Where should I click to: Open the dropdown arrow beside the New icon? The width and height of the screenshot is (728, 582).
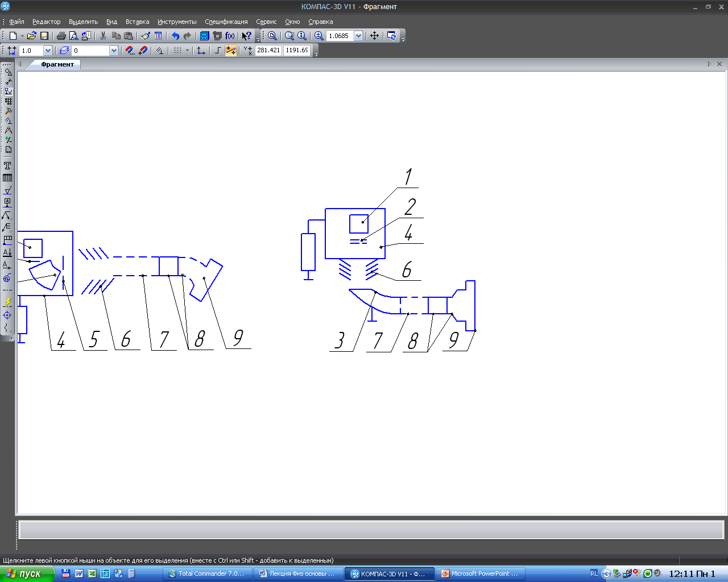pos(22,36)
